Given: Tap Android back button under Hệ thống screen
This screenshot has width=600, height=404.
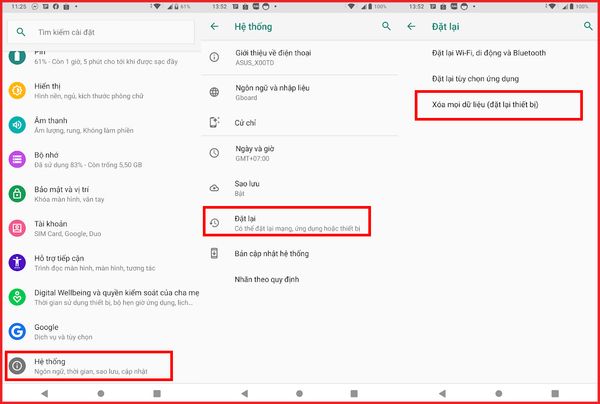Looking at the screenshot, I should click(x=244, y=393).
